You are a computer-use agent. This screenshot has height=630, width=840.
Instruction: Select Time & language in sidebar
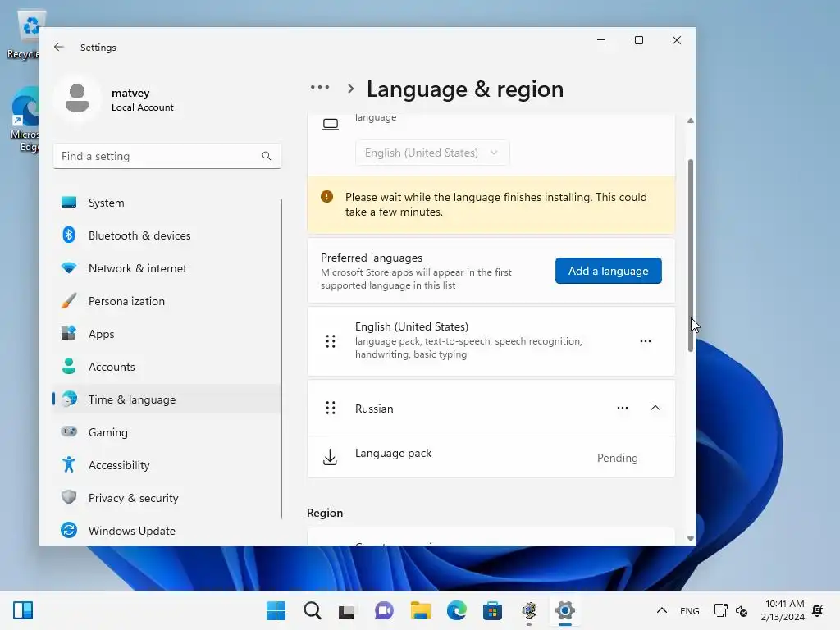click(166, 399)
